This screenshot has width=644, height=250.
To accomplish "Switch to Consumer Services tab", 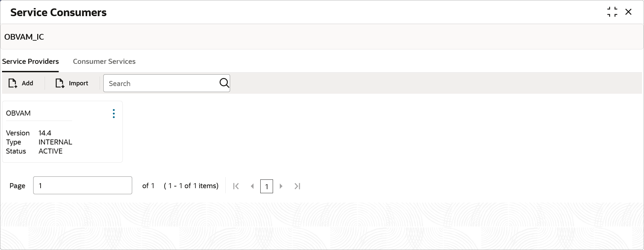I will pos(104,61).
